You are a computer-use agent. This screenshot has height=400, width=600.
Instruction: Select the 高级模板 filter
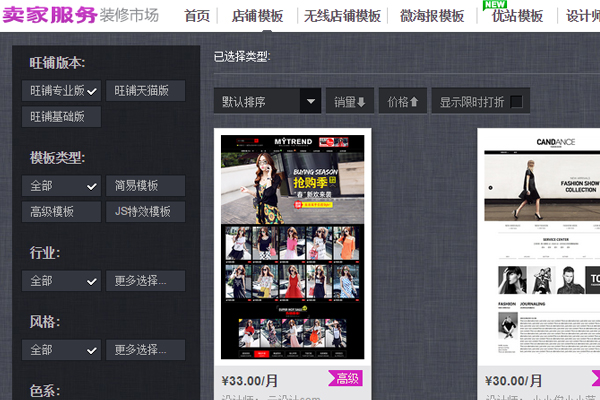[61, 212]
